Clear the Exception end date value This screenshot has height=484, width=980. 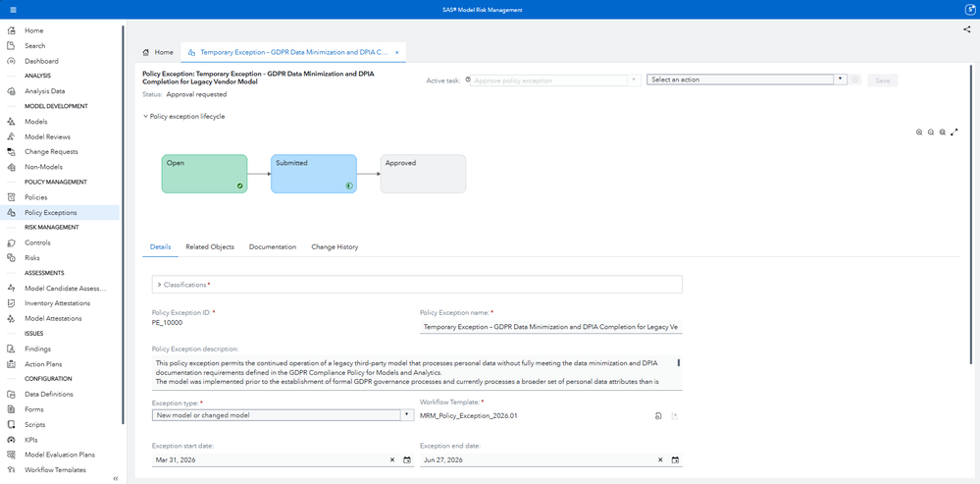(660, 460)
